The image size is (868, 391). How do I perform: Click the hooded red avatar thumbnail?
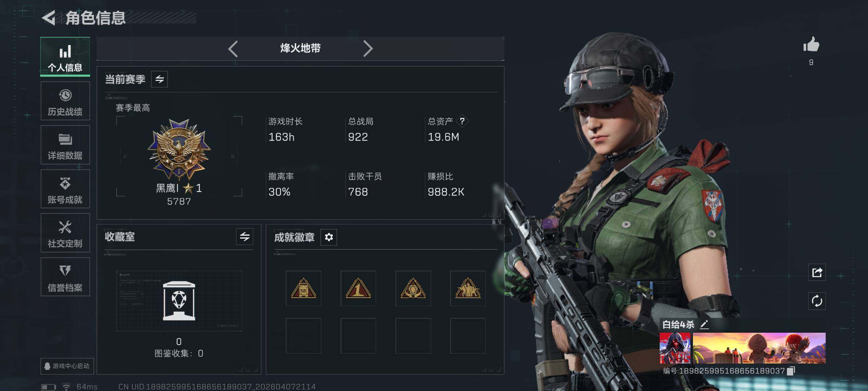pyautogui.click(x=675, y=348)
